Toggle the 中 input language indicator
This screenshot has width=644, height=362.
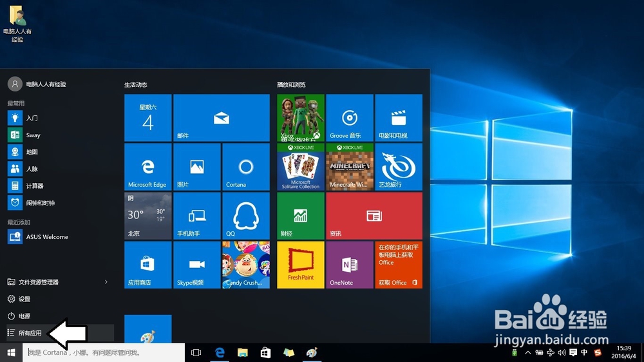(x=584, y=352)
